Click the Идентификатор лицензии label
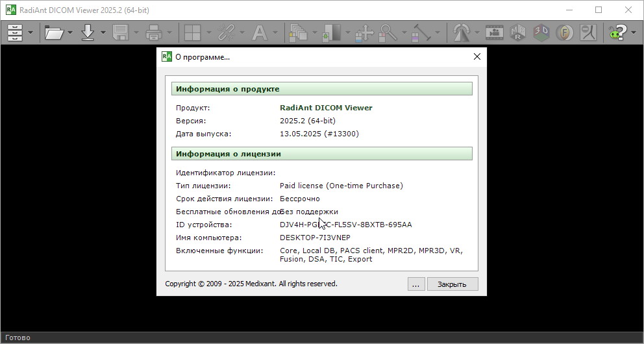This screenshot has height=344, width=644. pyautogui.click(x=225, y=173)
